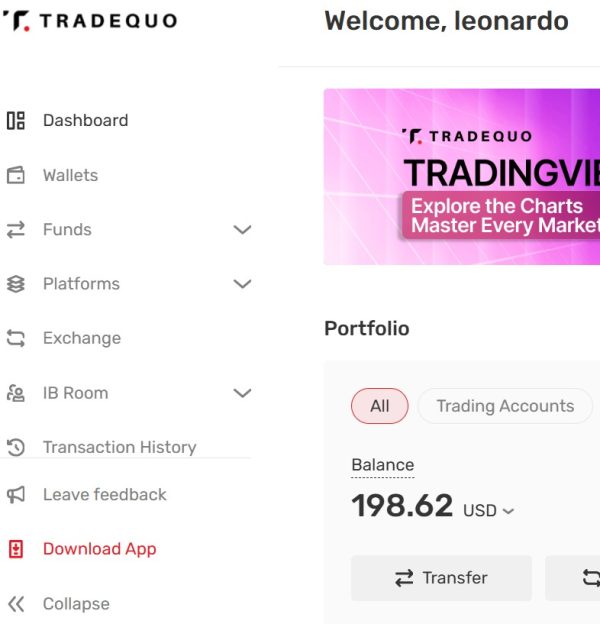Click the Download App icon

tap(16, 549)
